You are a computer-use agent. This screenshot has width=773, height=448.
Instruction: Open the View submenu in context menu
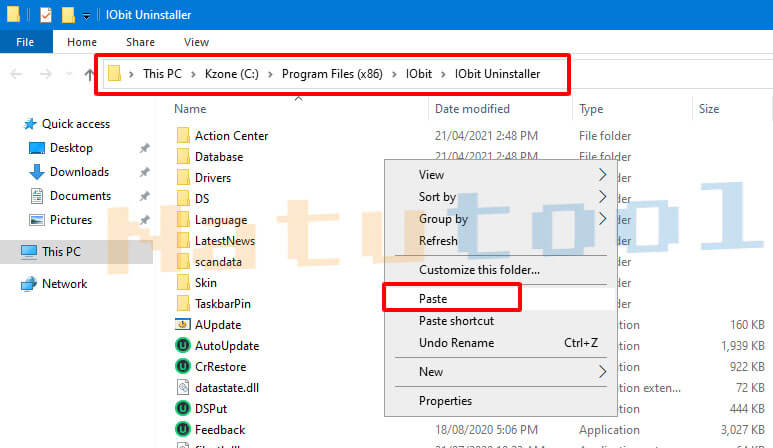[501, 175]
